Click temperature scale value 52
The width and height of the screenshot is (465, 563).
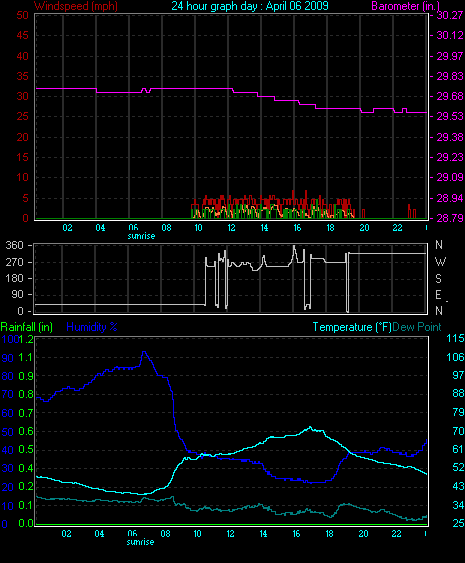coord(458,467)
